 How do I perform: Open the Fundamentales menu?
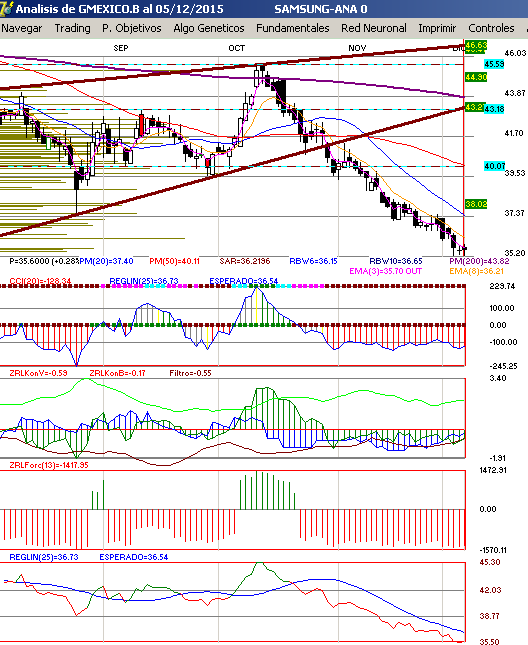pos(292,28)
